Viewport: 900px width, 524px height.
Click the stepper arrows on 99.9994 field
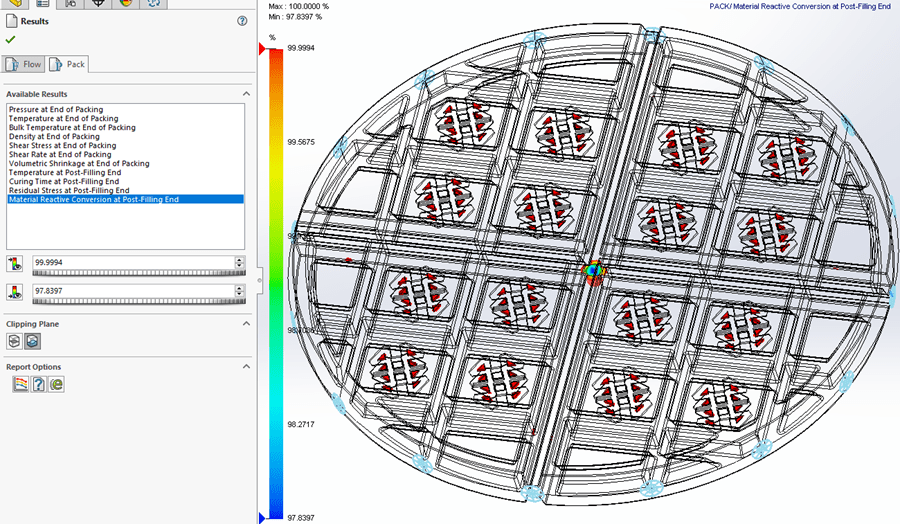coord(239,262)
